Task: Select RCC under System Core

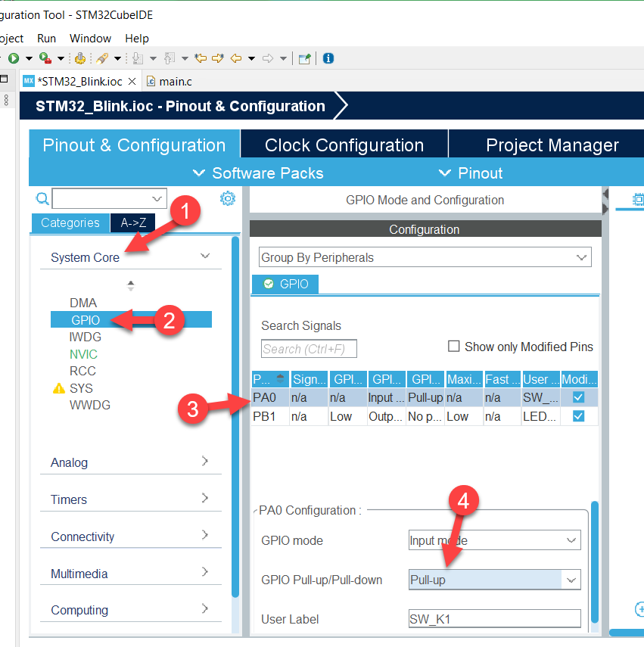Action: [82, 371]
